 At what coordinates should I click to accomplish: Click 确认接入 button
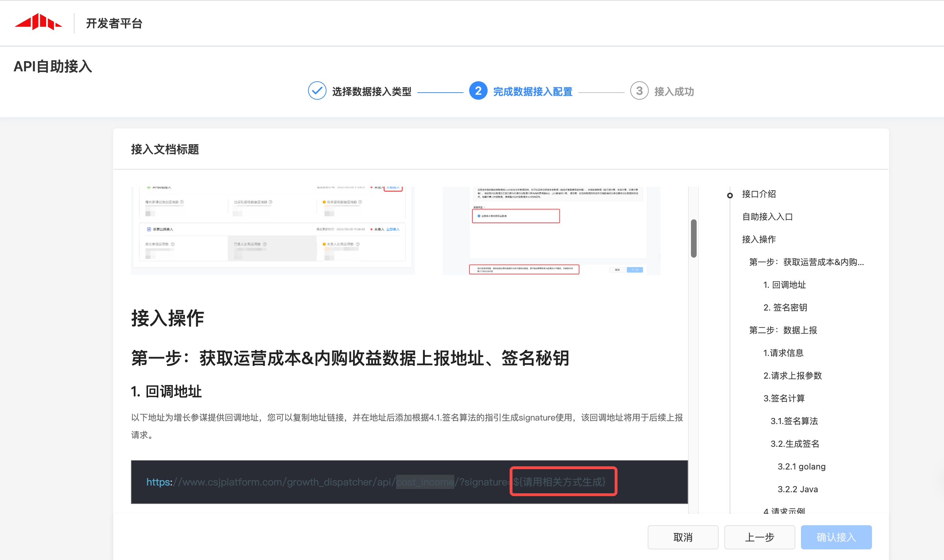click(836, 537)
